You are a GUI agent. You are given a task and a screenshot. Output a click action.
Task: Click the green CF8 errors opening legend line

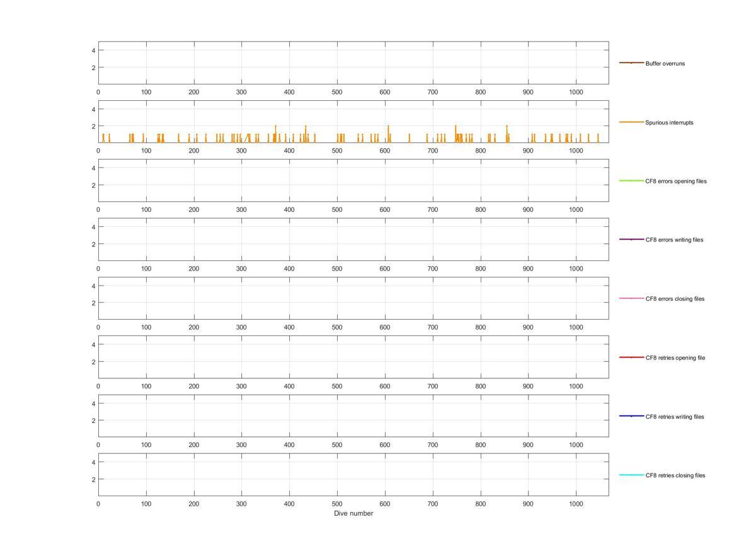tap(631, 180)
